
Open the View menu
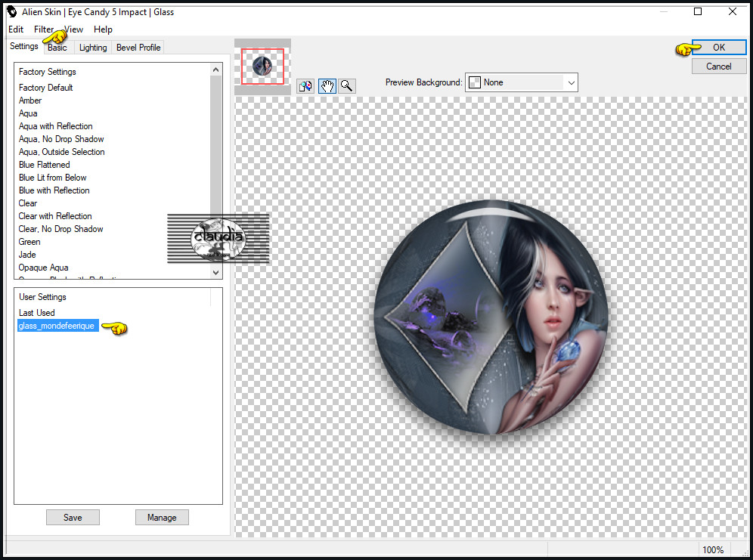click(73, 29)
